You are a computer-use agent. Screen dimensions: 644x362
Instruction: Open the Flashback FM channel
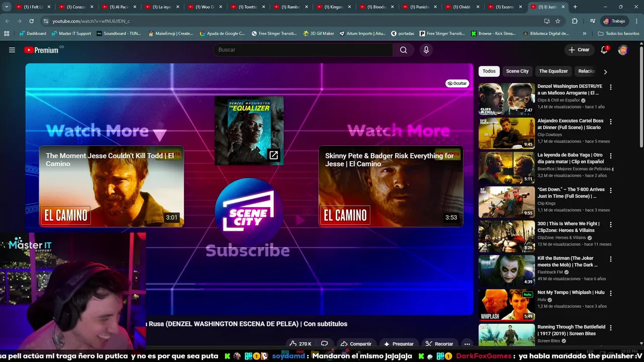(x=550, y=272)
